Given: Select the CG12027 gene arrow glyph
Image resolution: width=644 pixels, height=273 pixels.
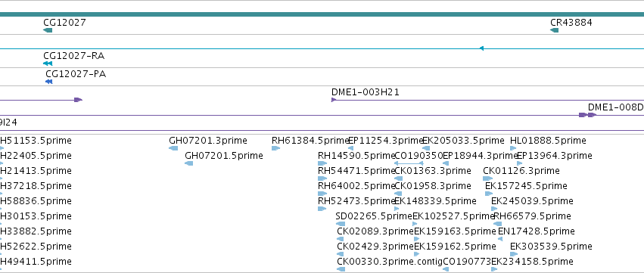Looking at the screenshot, I should [48, 30].
